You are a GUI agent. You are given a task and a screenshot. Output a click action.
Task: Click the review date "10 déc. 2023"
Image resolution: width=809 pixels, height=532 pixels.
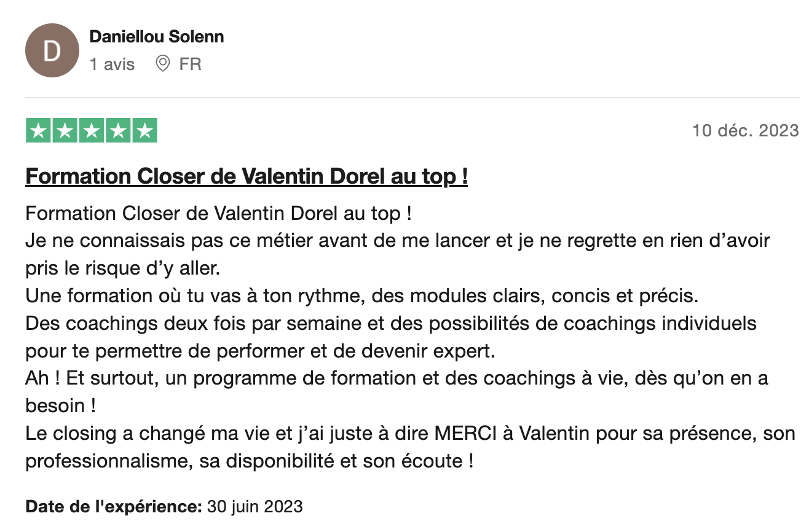tap(745, 131)
